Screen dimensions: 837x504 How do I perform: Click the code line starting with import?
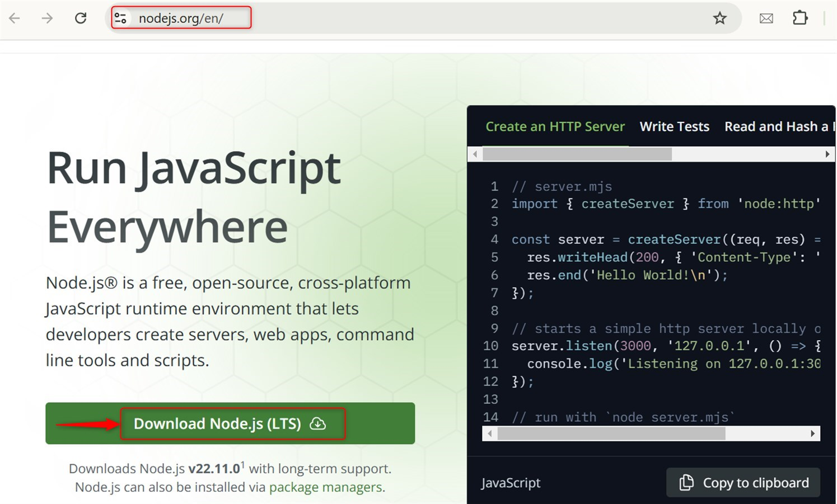tap(666, 204)
